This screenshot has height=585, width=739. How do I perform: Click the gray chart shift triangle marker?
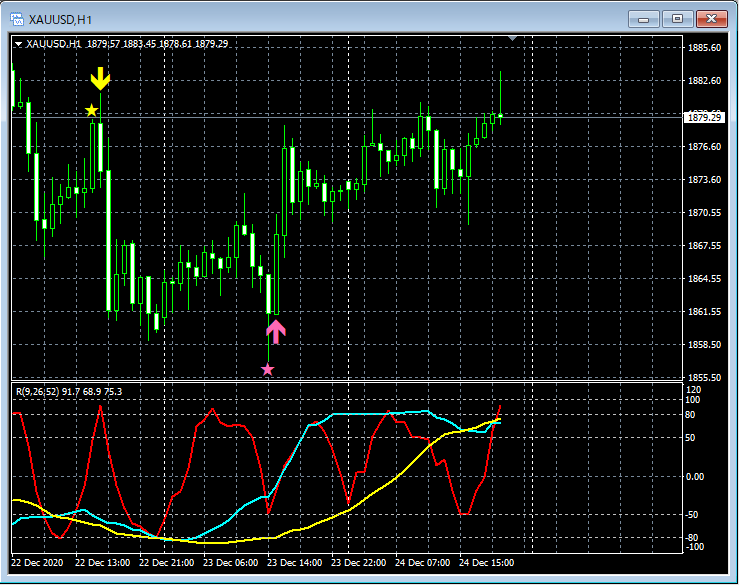click(x=513, y=39)
